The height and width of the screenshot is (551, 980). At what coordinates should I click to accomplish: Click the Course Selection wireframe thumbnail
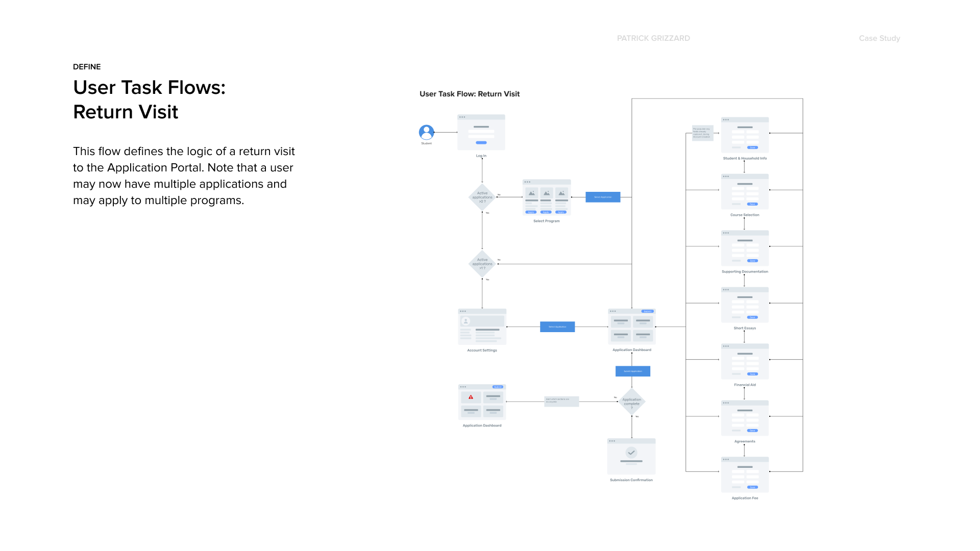[x=745, y=192]
